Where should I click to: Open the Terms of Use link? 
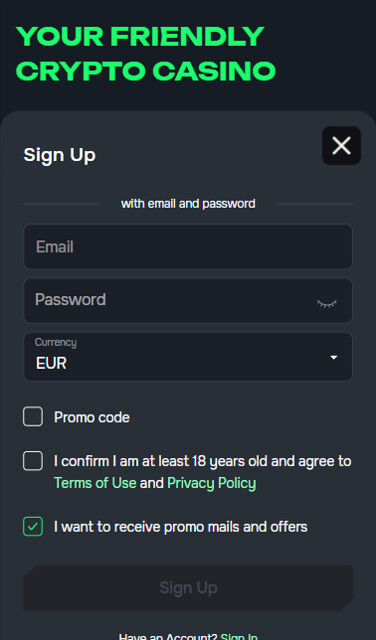click(x=95, y=483)
